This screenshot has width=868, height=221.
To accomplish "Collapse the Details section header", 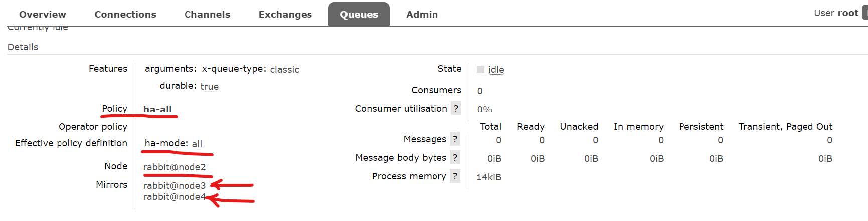I will coord(23,47).
